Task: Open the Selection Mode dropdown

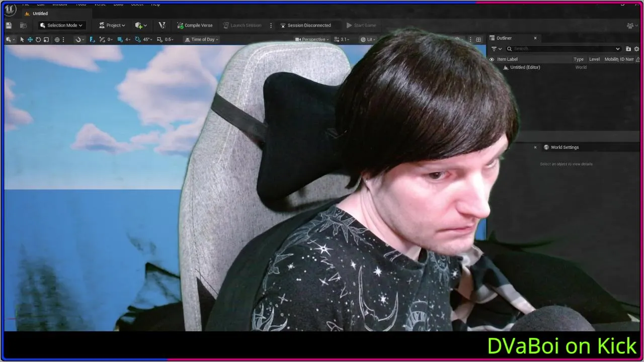Action: pyautogui.click(x=61, y=25)
